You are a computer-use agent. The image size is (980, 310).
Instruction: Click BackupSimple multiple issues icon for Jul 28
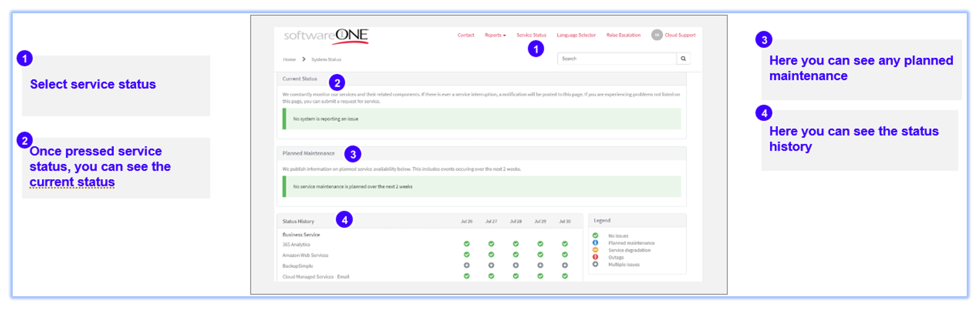pos(515,265)
